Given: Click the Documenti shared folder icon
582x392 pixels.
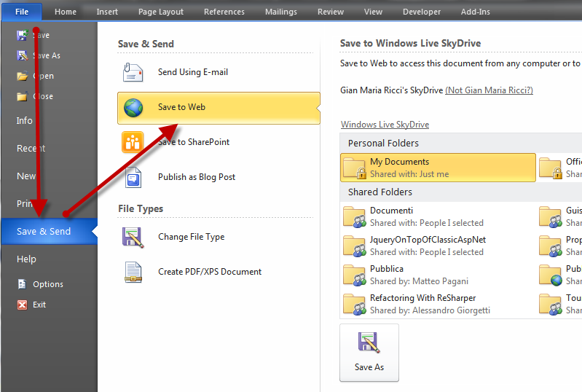Looking at the screenshot, I should click(355, 216).
